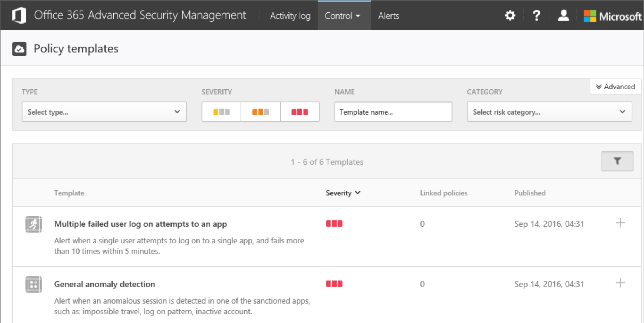The height and width of the screenshot is (323, 644).
Task: Click linked policies count for General anomaly detection
Action: coord(422,284)
